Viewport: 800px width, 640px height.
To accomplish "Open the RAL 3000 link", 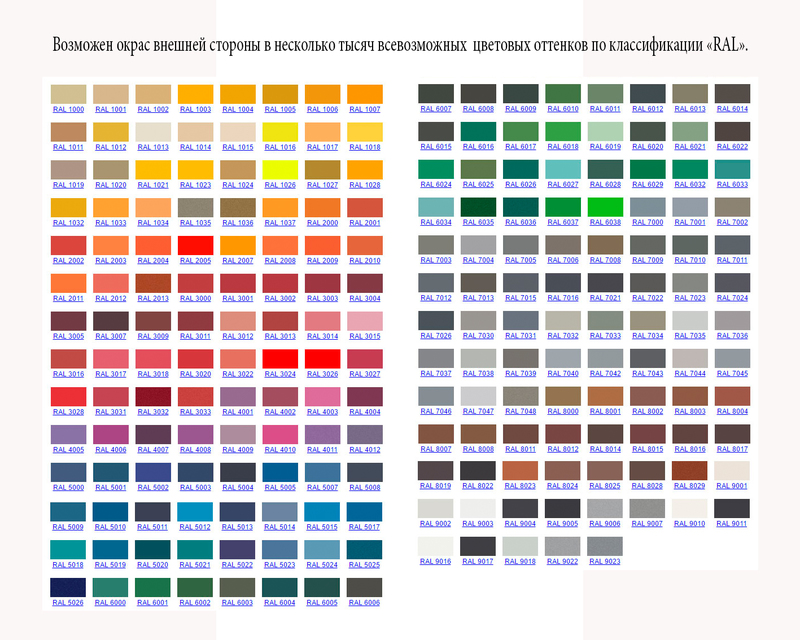I will pos(195,298).
